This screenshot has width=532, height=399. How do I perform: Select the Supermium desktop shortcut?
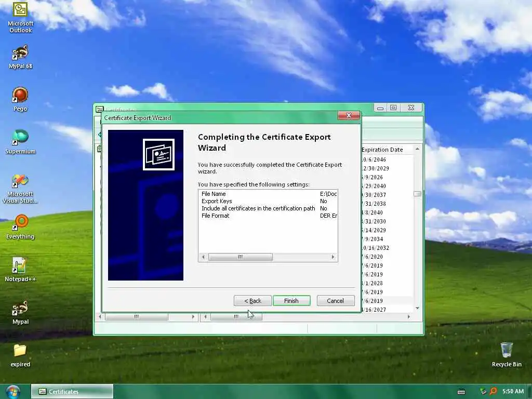(x=20, y=142)
